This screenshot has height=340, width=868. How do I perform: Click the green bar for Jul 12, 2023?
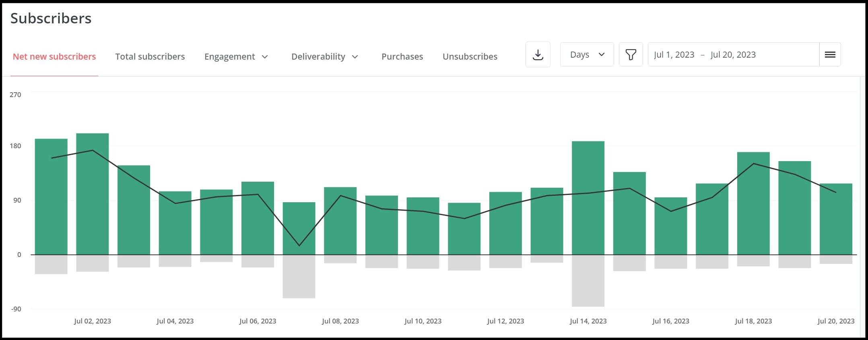505,223
